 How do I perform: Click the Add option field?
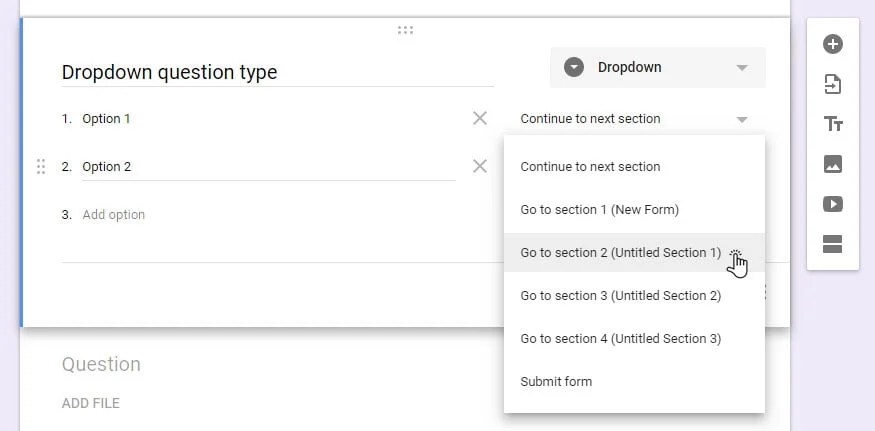tap(113, 215)
